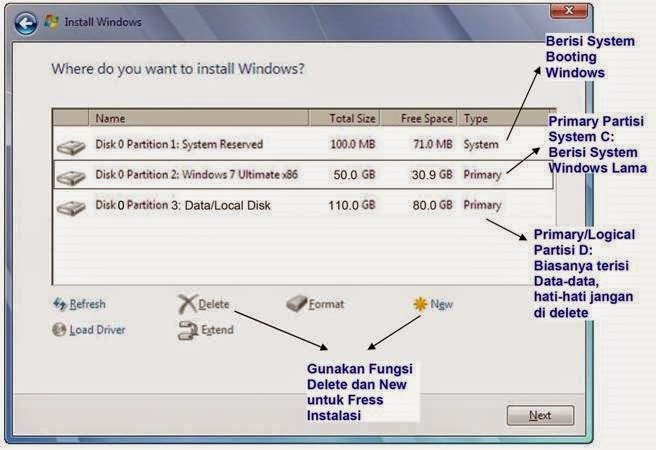Click the Next button
Image resolution: width=656 pixels, height=450 pixels.
(540, 415)
